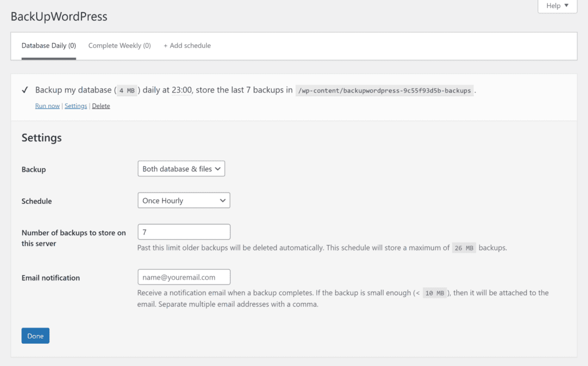Open the Backup type dropdown
Viewport: 588px width, 366px height.
tap(181, 168)
